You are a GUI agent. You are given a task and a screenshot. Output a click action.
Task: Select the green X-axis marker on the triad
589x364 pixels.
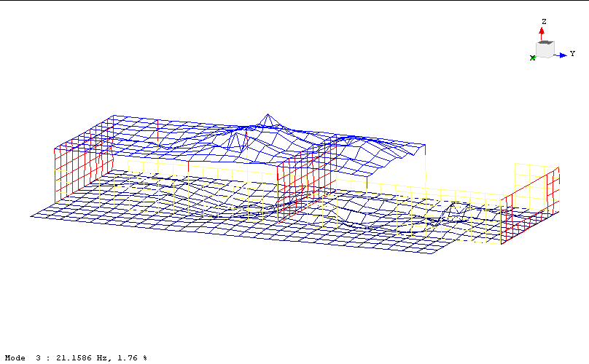[533, 58]
